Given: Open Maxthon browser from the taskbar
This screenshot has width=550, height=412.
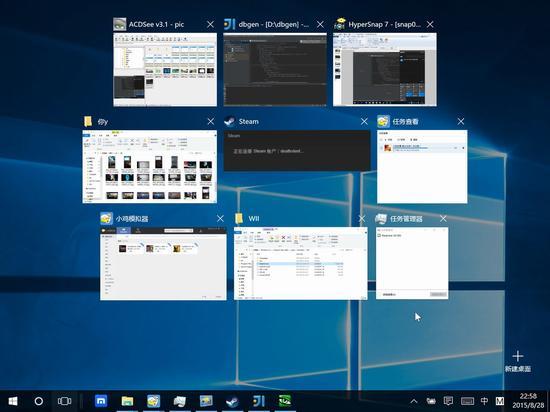Looking at the screenshot, I should (101, 401).
